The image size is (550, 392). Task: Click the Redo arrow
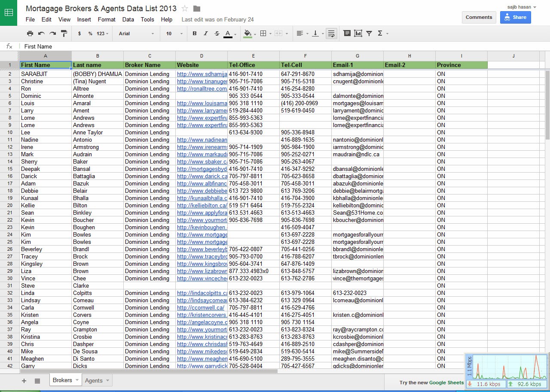coord(52,33)
